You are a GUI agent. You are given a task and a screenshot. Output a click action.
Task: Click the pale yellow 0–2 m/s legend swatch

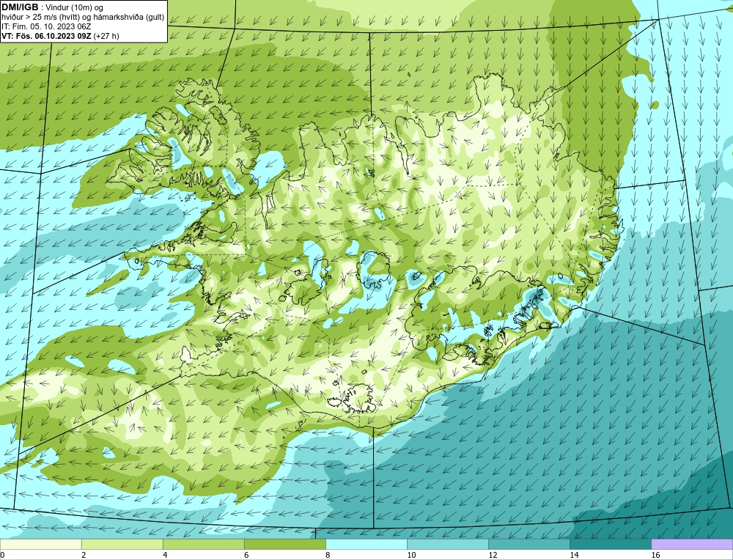(40, 544)
